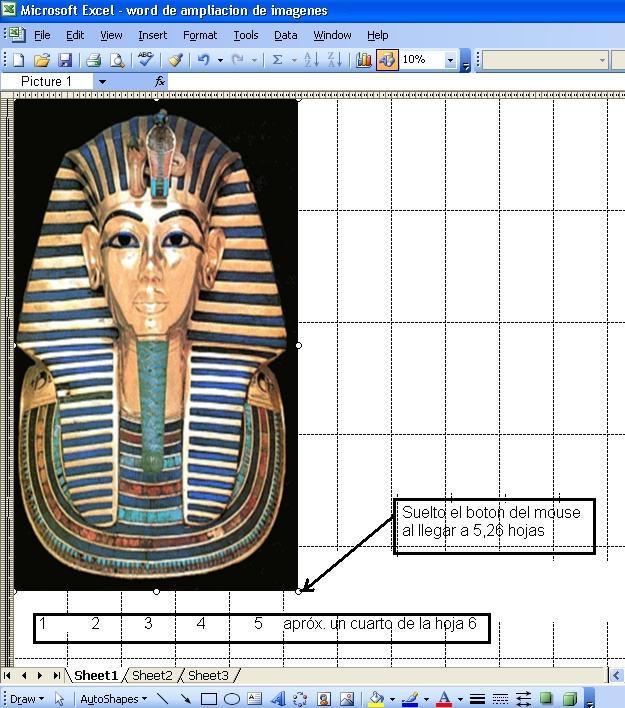Select the Tutankhamun mask picture
This screenshot has height=708, width=625.
tap(156, 345)
